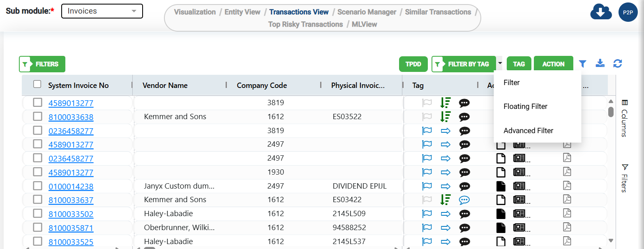Click blue arrow in company code 1930 row
Screen dimensions: 644x249
446,173
